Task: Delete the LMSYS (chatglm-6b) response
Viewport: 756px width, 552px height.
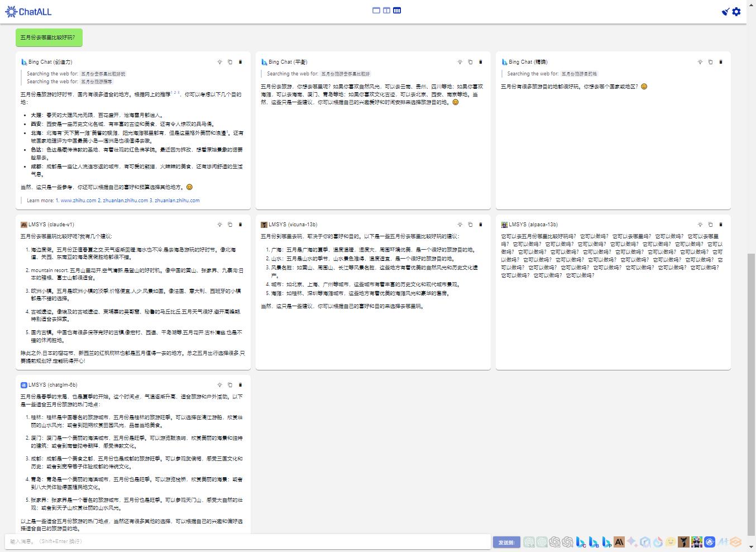Action: pyautogui.click(x=241, y=385)
